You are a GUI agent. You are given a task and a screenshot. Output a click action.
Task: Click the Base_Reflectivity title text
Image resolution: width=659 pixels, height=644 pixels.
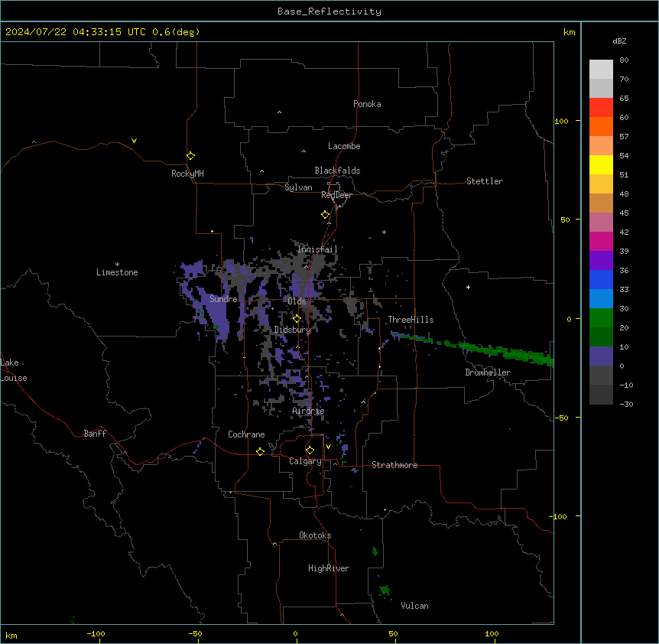point(329,11)
